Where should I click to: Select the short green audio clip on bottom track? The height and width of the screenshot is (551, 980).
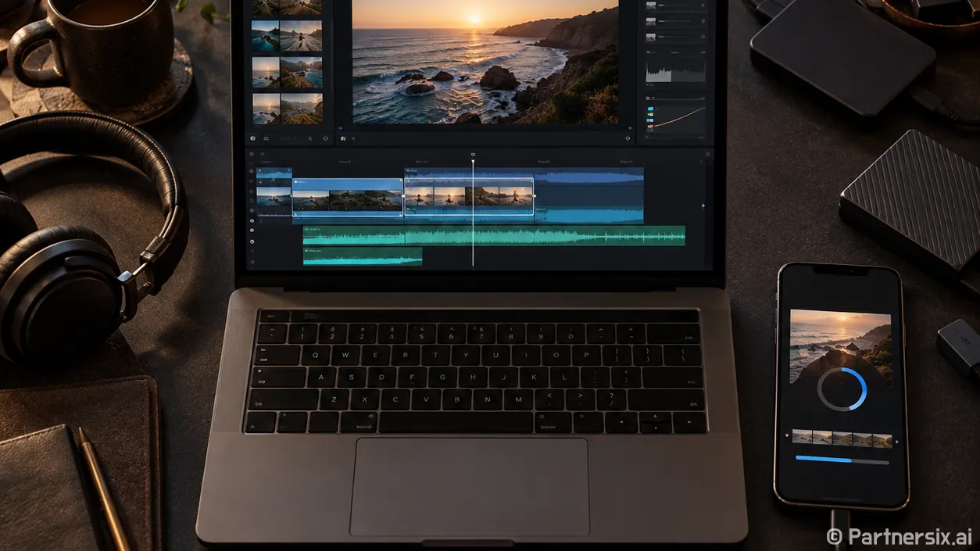pyautogui.click(x=363, y=256)
